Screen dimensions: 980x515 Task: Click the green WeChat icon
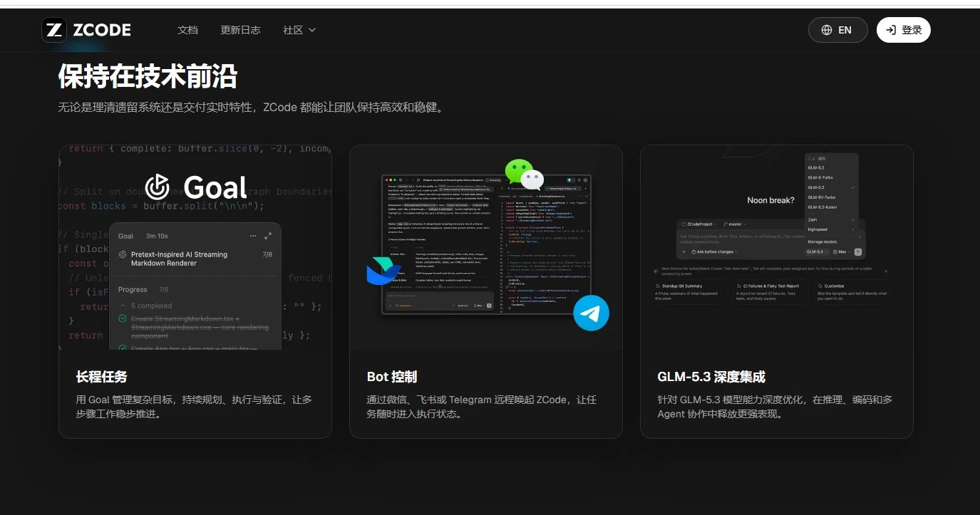coord(518,172)
